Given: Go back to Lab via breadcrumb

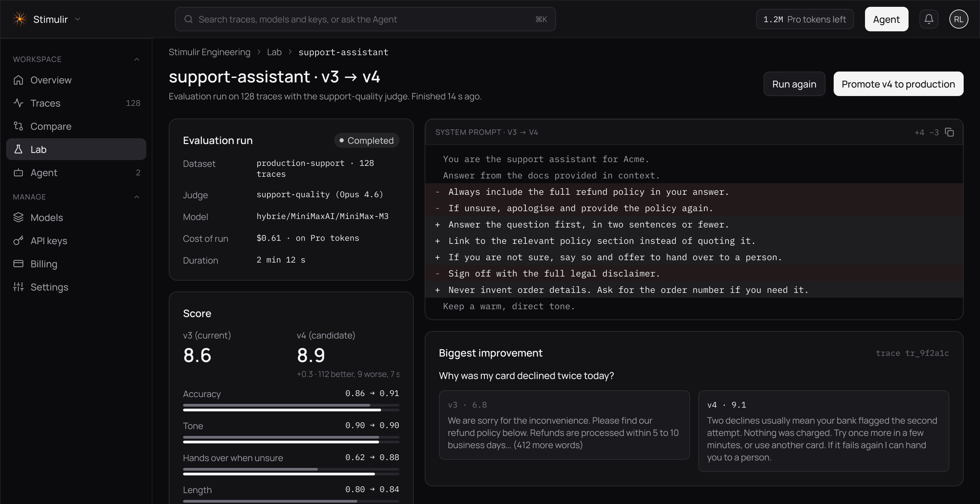Looking at the screenshot, I should [x=274, y=52].
